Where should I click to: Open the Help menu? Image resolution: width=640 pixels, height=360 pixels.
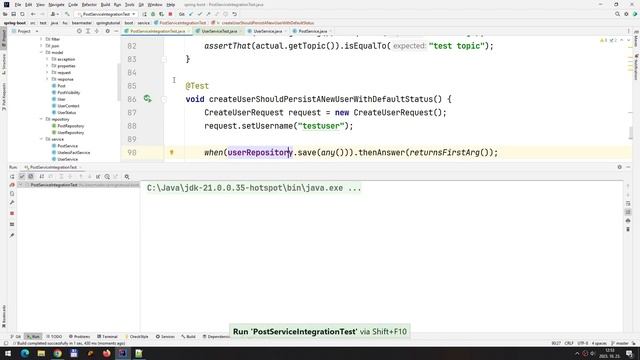click(171, 4)
